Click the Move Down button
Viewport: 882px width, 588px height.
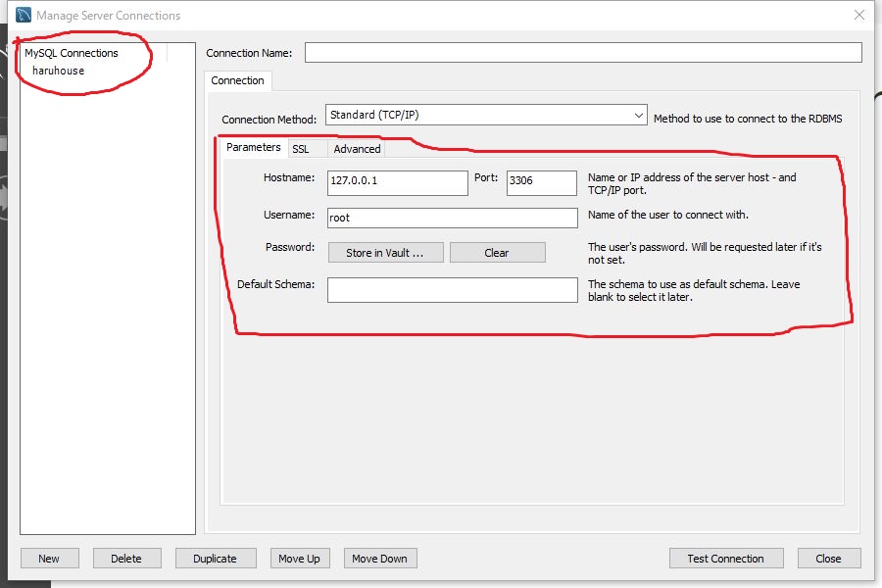[380, 559]
